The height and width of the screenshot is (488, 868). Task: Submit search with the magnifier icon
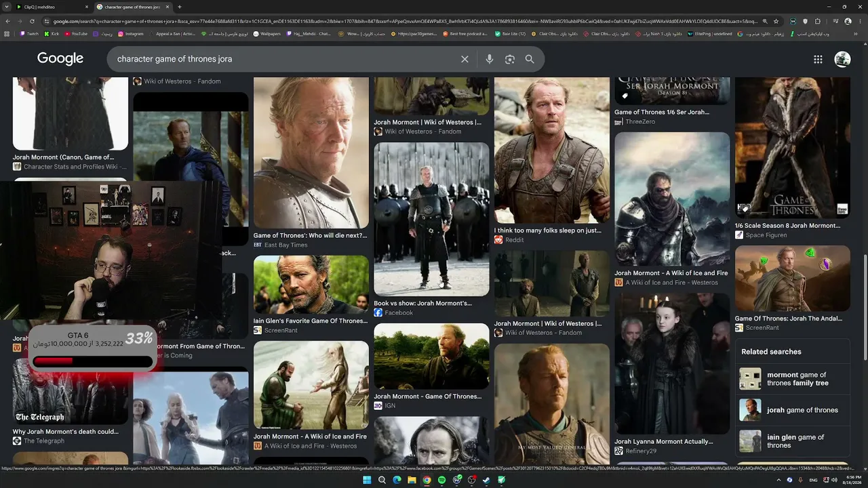coord(530,59)
